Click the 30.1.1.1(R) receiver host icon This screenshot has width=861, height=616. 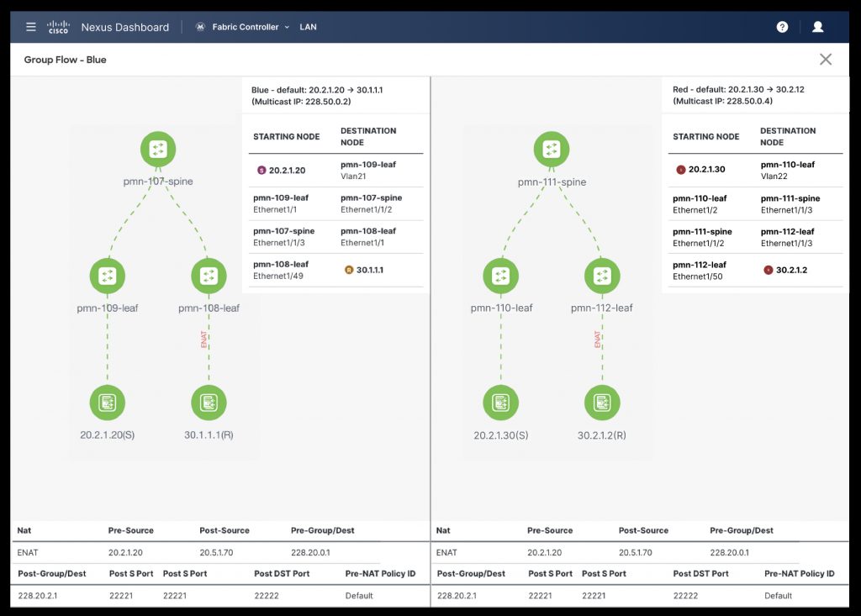(x=209, y=403)
